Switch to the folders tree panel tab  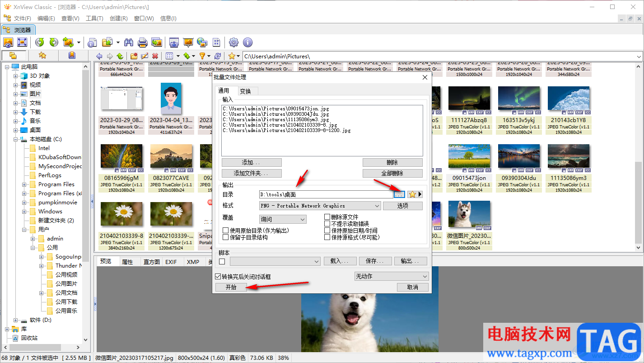click(x=13, y=56)
